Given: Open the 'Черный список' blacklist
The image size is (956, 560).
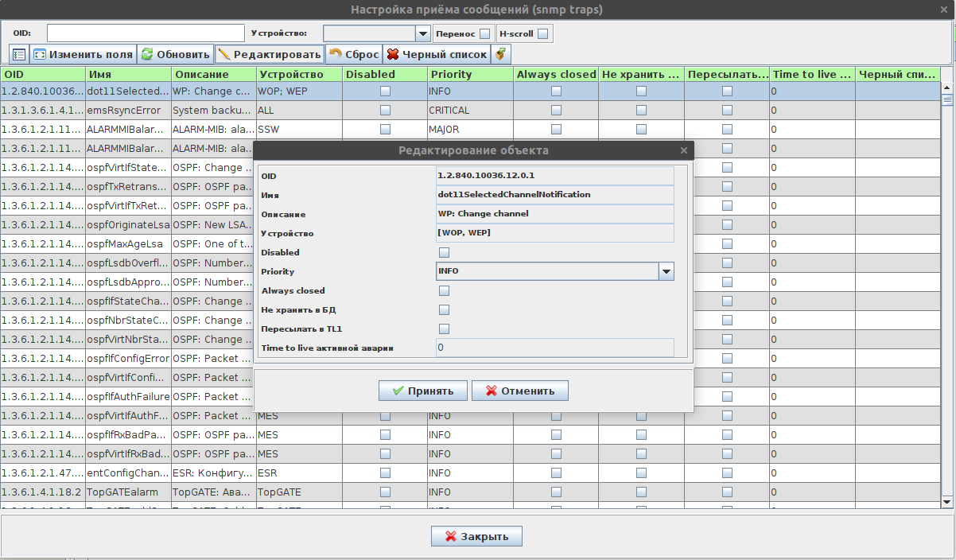Looking at the screenshot, I should [x=437, y=55].
